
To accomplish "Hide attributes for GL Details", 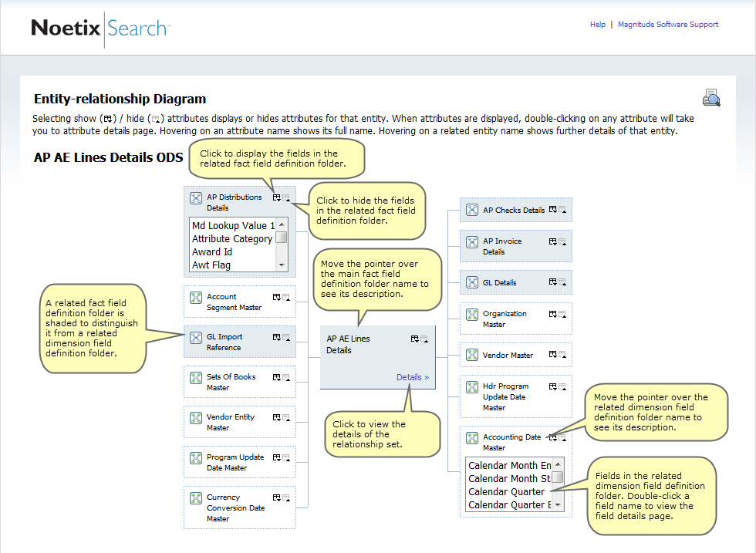I will (562, 282).
